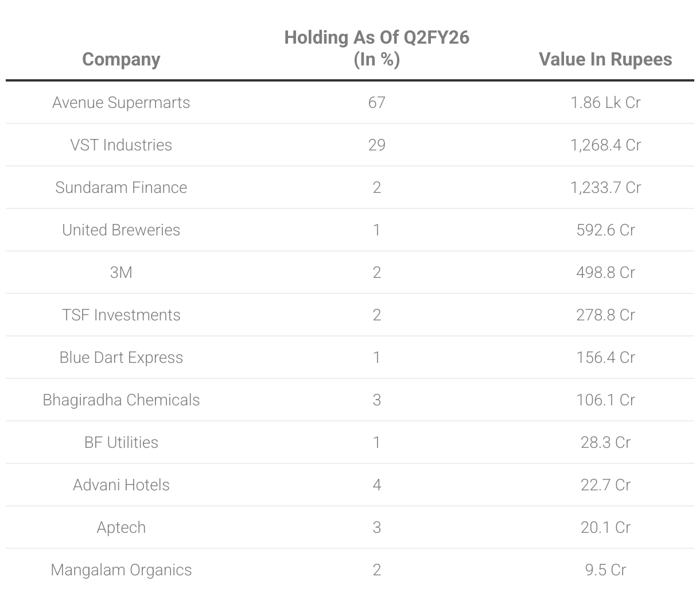Screen dimensions: 700x596
Task: Click the Company column header
Action: pyautogui.click(x=121, y=59)
